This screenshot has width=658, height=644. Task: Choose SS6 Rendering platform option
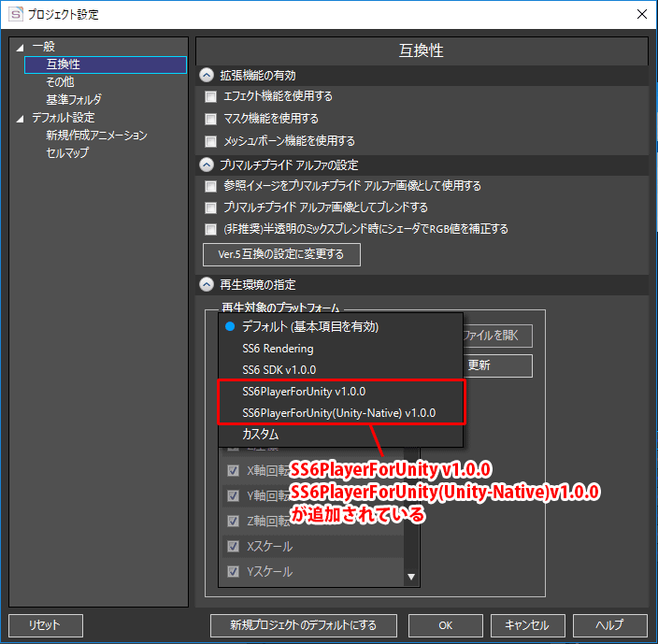pos(341,349)
